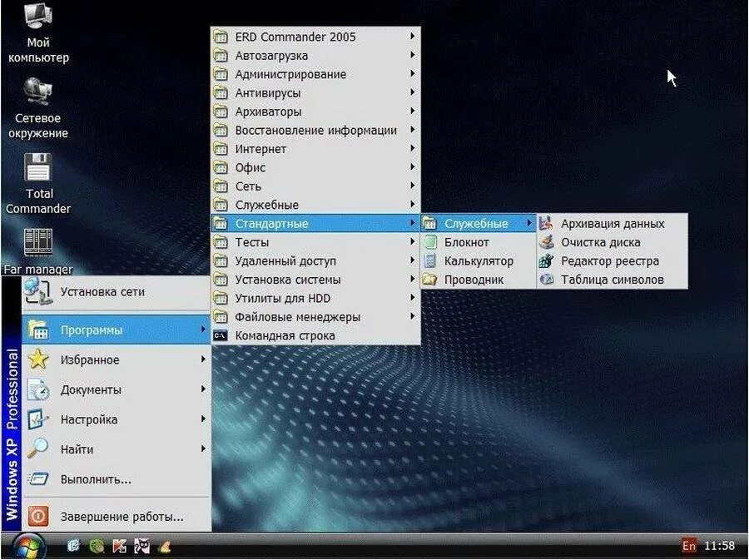Expand the Избранное submenu arrow

click(x=204, y=359)
